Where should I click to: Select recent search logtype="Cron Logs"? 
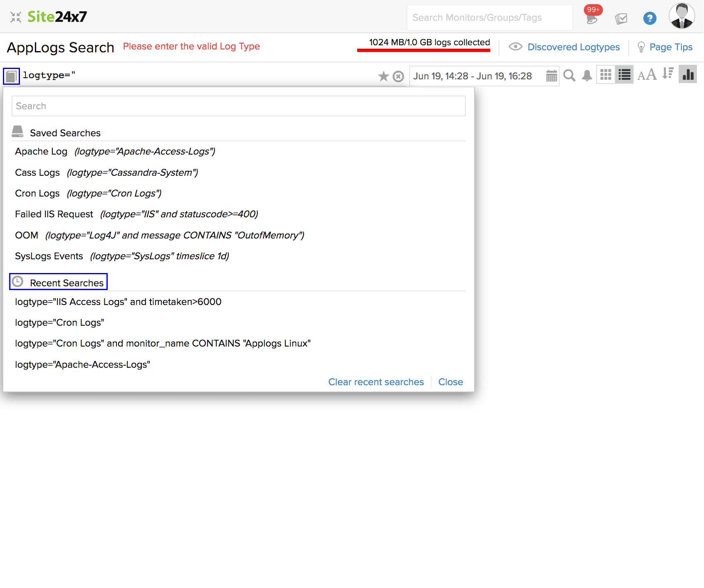59,323
